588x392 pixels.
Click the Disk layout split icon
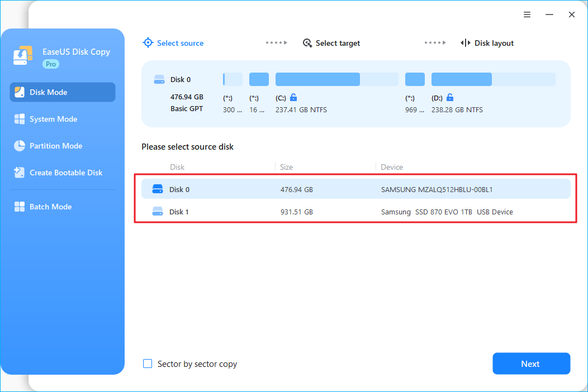[466, 43]
